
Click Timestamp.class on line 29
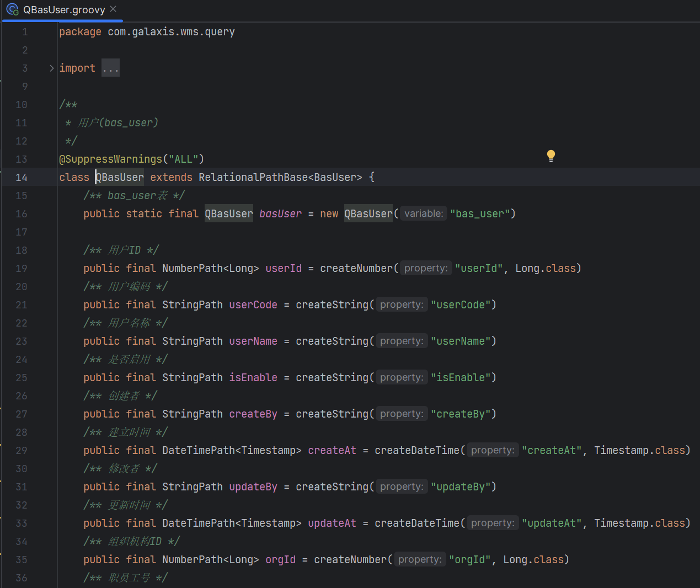click(639, 450)
